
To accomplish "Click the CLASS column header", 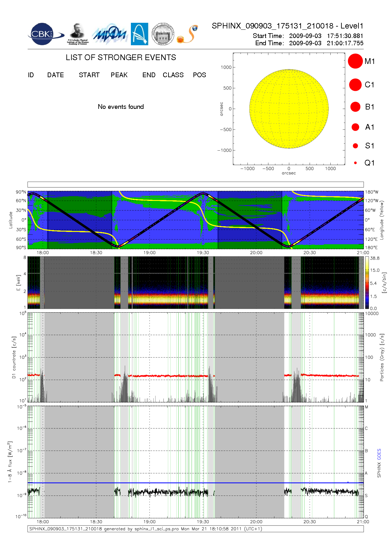I will point(173,75).
